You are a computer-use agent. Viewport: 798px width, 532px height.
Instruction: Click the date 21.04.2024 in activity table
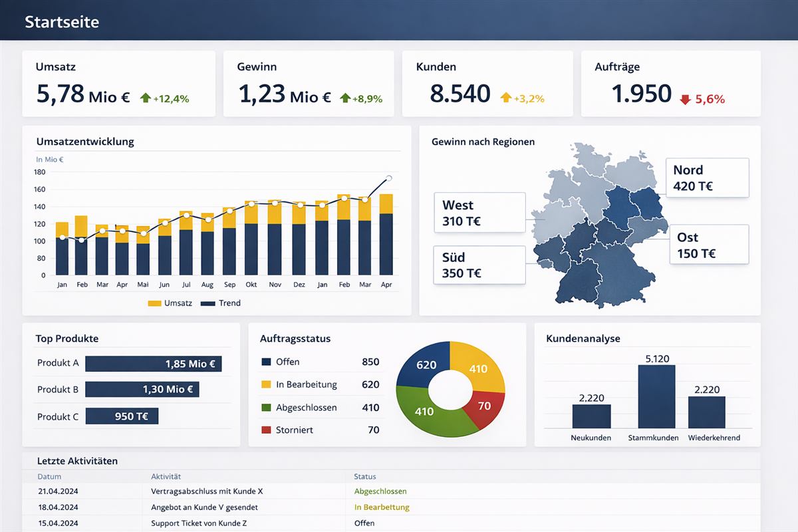pyautogui.click(x=58, y=491)
